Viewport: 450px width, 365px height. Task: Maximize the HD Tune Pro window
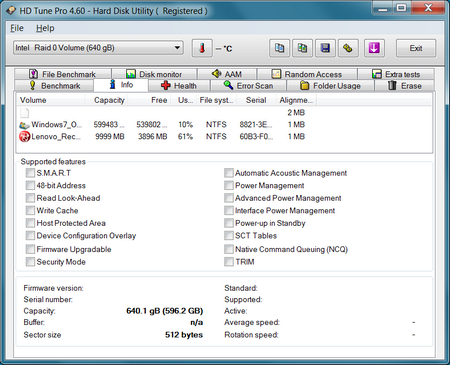click(401, 8)
